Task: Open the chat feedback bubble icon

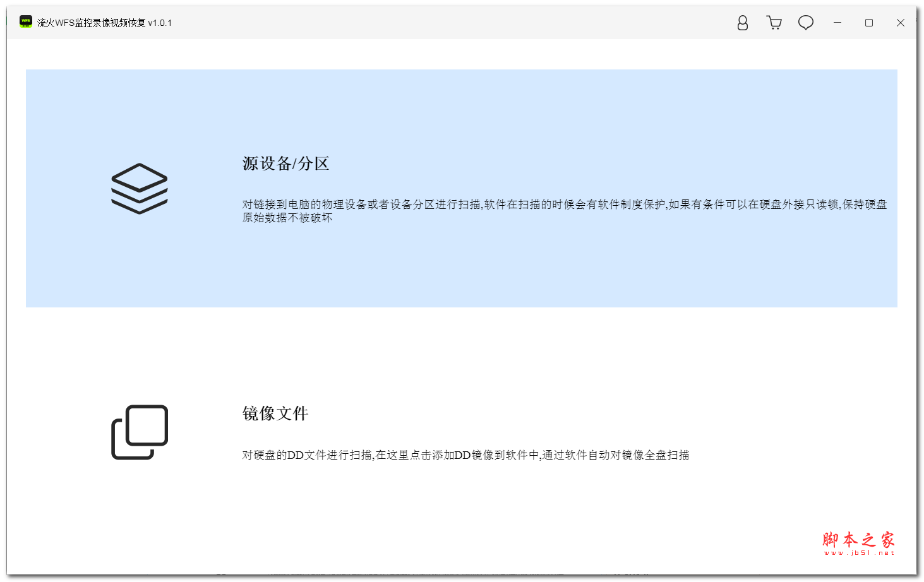Action: click(x=806, y=23)
